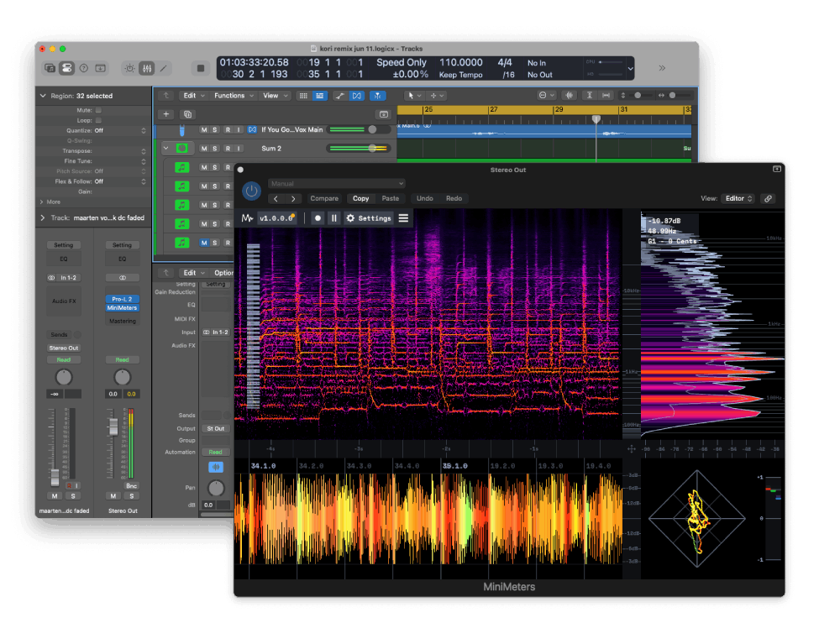
Task: Click the Stereo Out volume fader
Action: point(113,427)
